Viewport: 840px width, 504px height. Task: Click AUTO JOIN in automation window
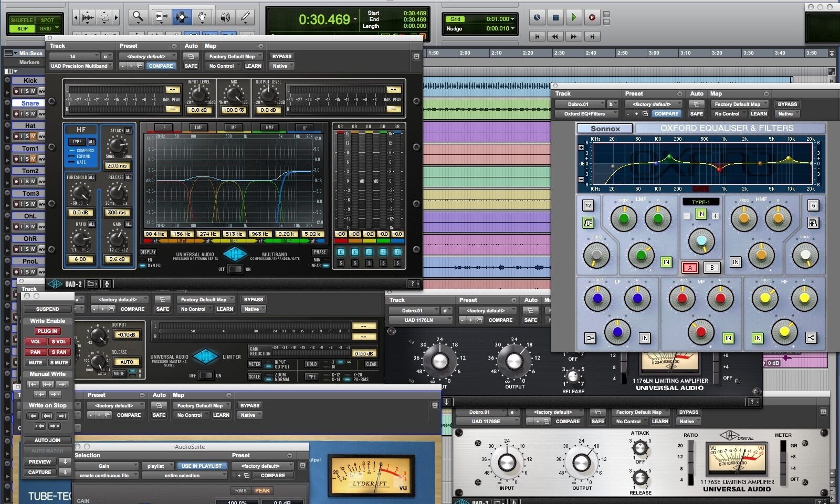(48, 440)
